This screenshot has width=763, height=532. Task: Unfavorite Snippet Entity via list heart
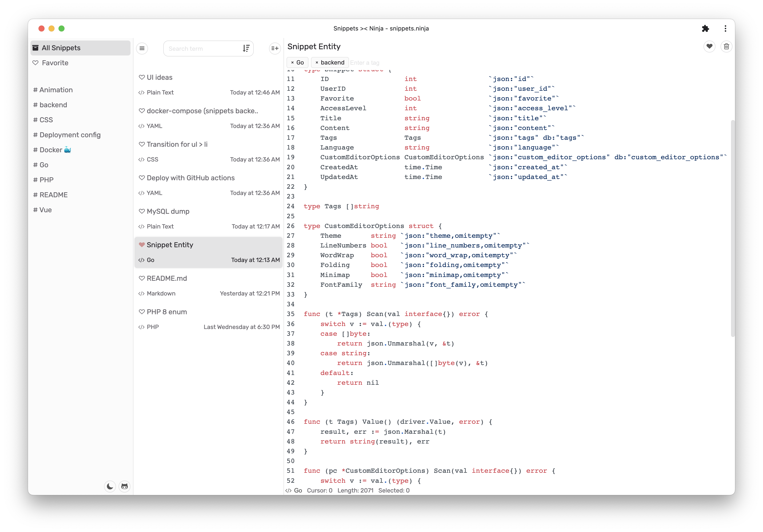tap(141, 245)
